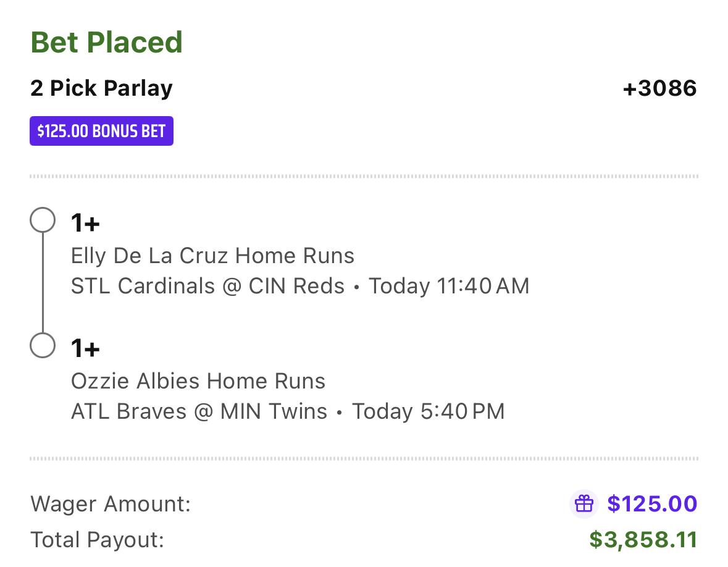This screenshot has height=567, width=728.
Task: Select the Wager Amount label
Action: [111, 504]
